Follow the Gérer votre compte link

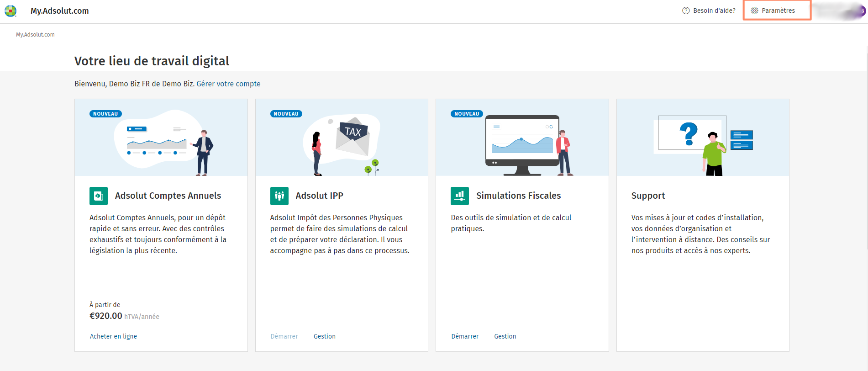coord(228,84)
